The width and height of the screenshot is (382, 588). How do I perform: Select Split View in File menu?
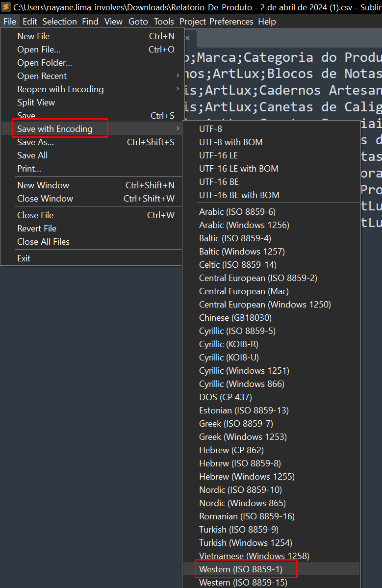[x=36, y=102]
